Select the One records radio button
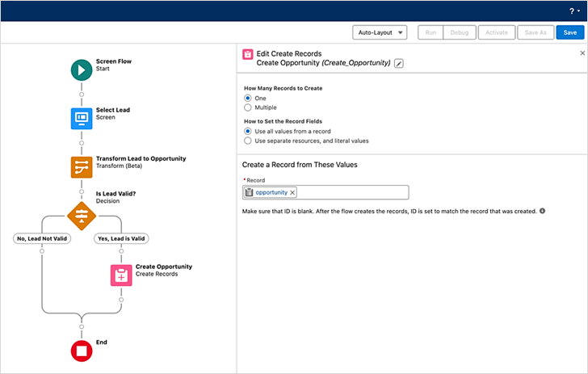The height and width of the screenshot is (374, 588). [248, 98]
